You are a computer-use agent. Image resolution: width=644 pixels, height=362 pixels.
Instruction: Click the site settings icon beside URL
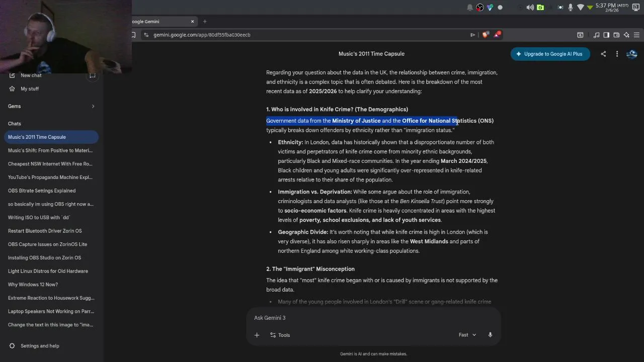tap(146, 35)
